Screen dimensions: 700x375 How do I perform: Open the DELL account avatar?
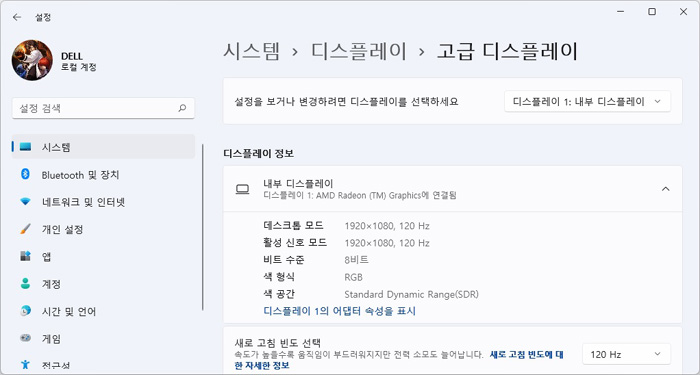click(32, 60)
